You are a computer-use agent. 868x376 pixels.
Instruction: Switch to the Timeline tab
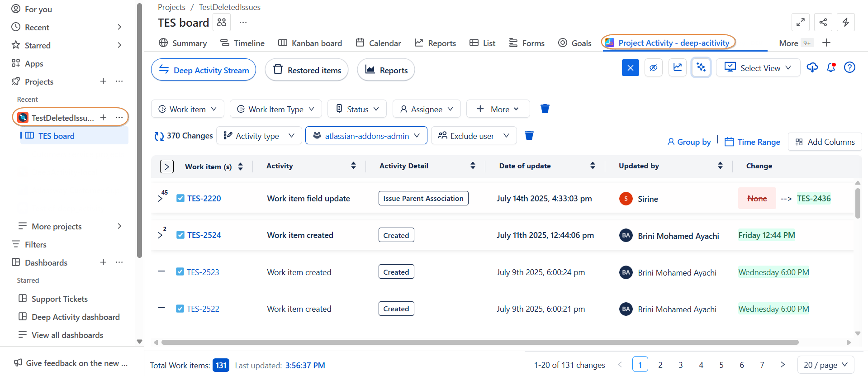pyautogui.click(x=242, y=43)
